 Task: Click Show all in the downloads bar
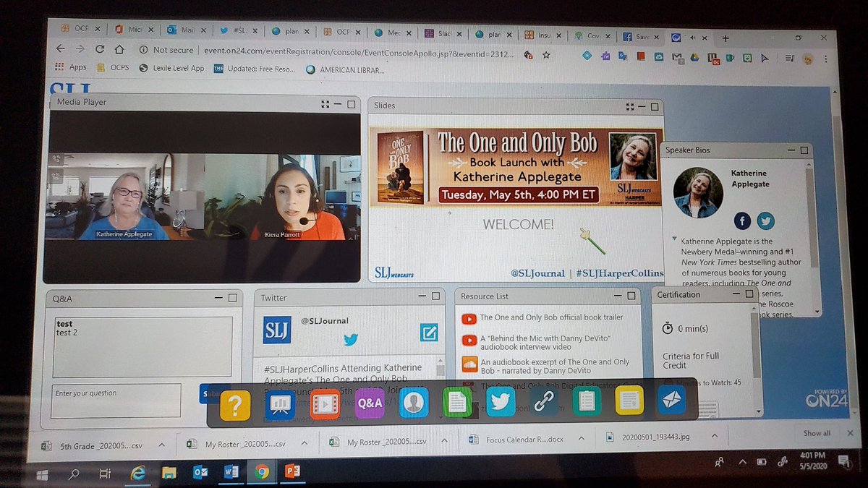pyautogui.click(x=817, y=433)
